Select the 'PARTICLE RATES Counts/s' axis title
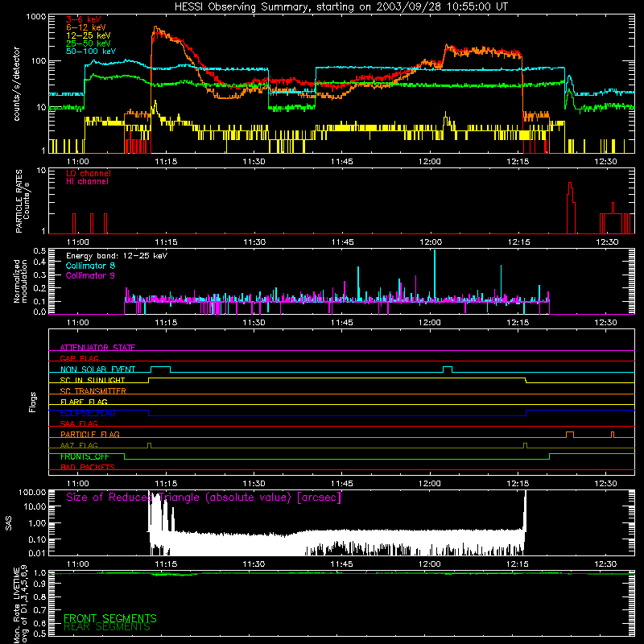644x644 pixels. 23,201
